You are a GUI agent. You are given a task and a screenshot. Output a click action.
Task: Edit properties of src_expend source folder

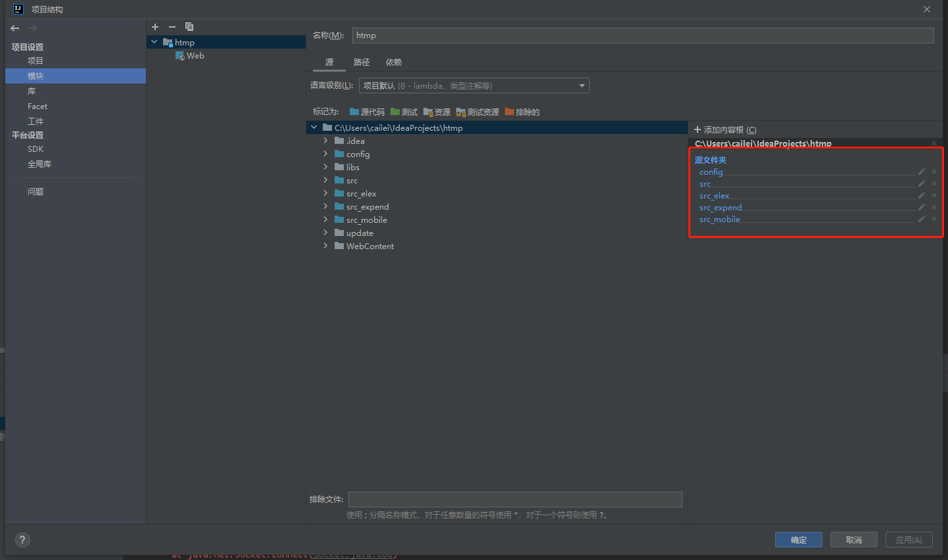point(922,208)
